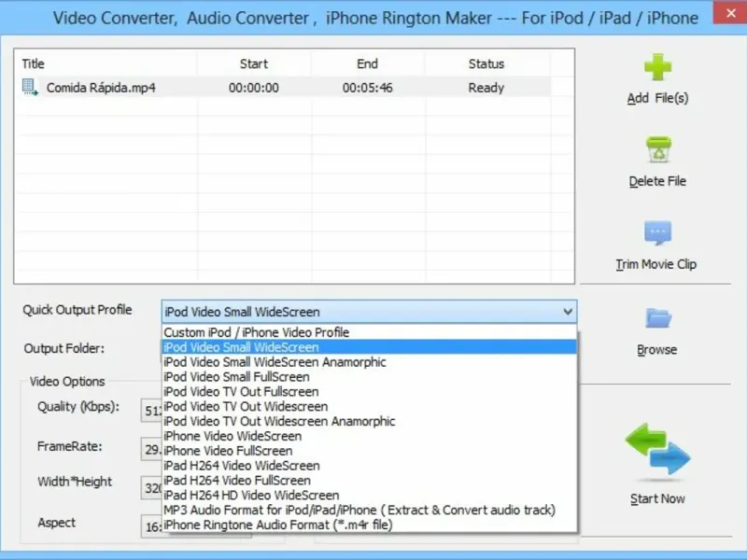Click the Title column header

[106, 63]
